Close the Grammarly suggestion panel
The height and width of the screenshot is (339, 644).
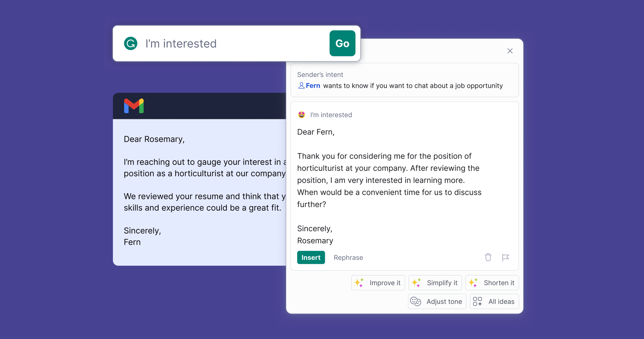pos(510,51)
